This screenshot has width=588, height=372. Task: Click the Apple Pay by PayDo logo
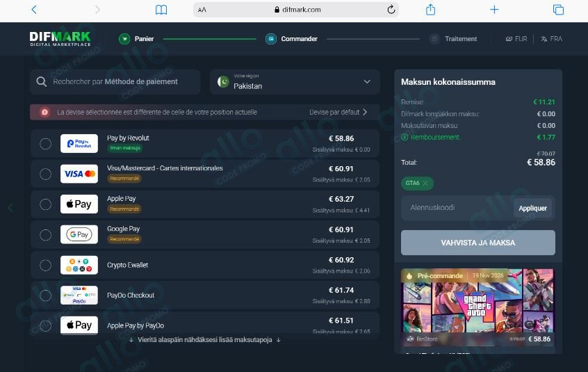point(79,325)
